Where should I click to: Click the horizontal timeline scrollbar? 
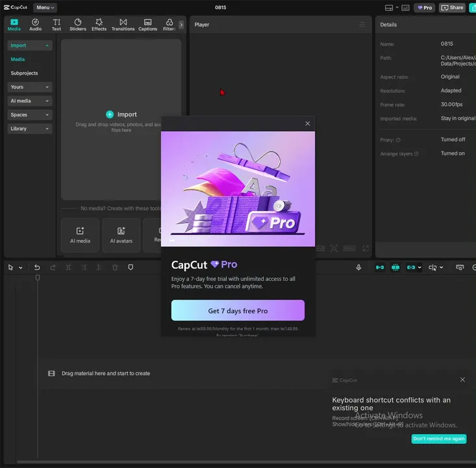click(246, 462)
